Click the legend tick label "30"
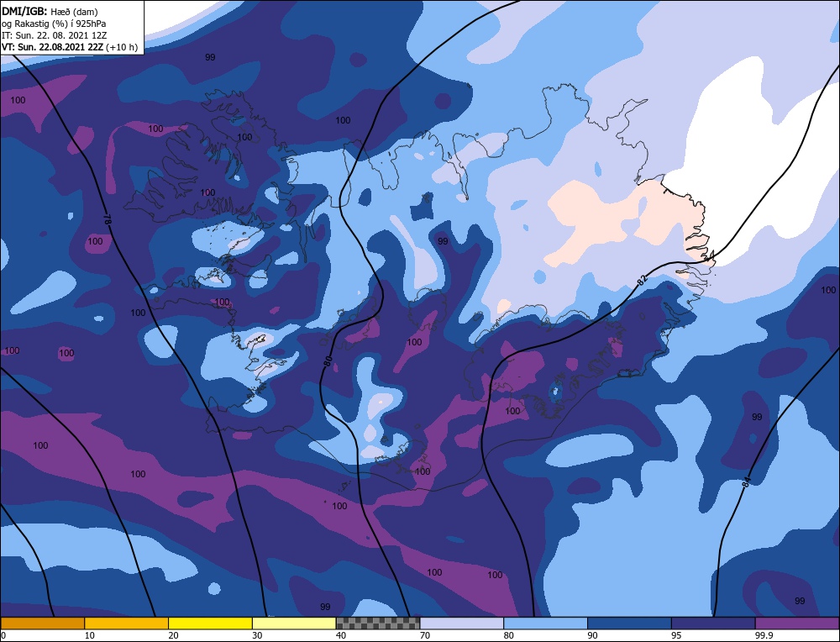Image resolution: width=840 pixels, height=642 pixels. coord(256,635)
